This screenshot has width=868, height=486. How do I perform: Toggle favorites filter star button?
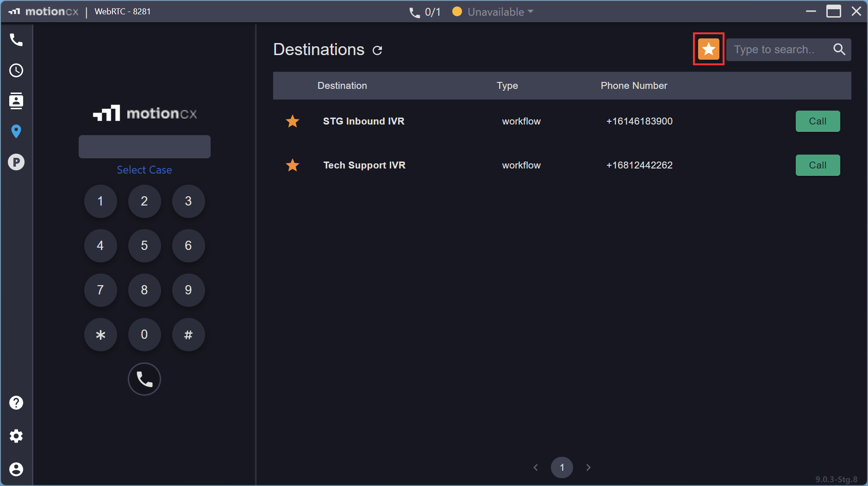(x=709, y=49)
